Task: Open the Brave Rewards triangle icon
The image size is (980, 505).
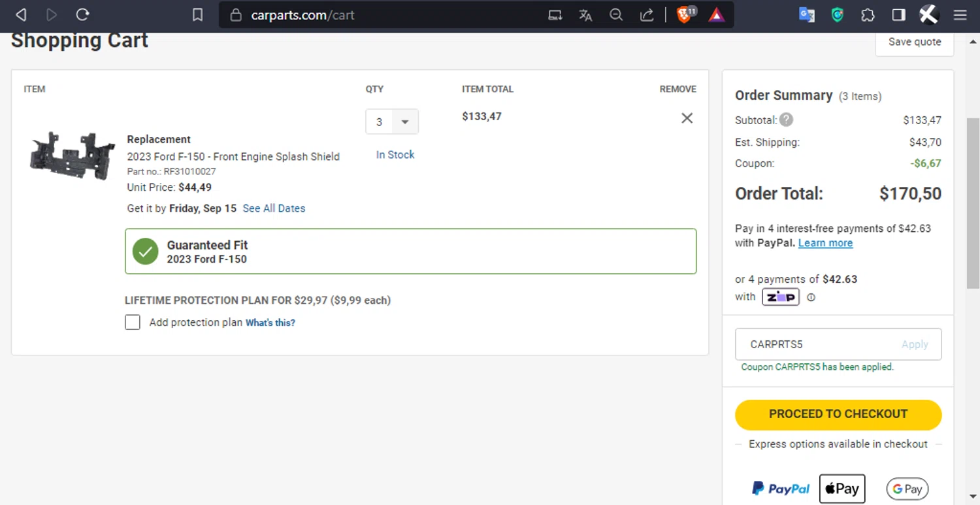Action: pyautogui.click(x=716, y=15)
